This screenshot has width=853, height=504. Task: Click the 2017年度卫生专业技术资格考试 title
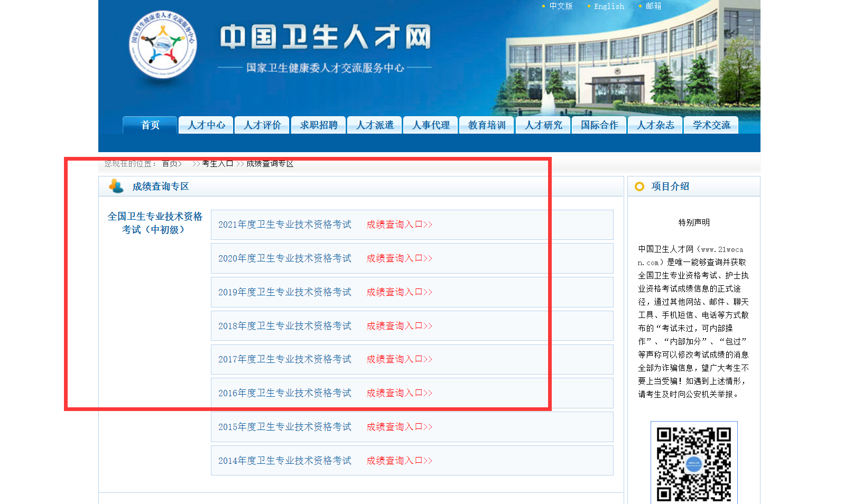click(x=284, y=359)
